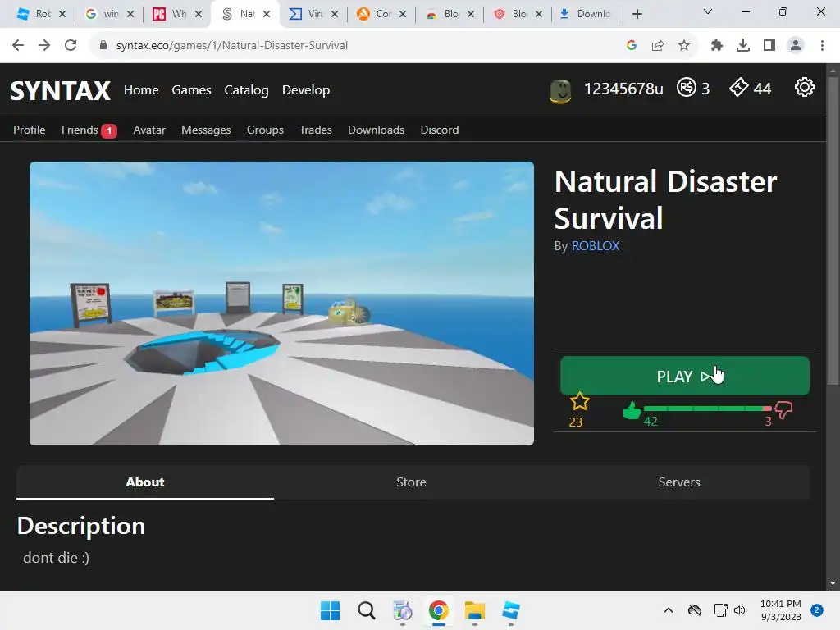840x630 pixels.
Task: Click the address bar URL field
Action: click(232, 46)
